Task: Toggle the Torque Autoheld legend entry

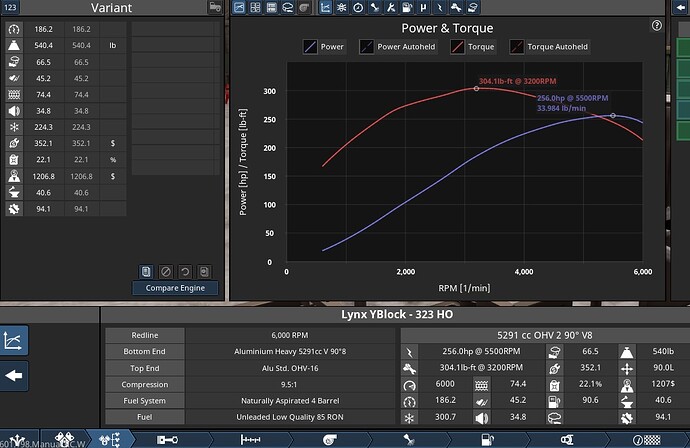Action: click(550, 47)
